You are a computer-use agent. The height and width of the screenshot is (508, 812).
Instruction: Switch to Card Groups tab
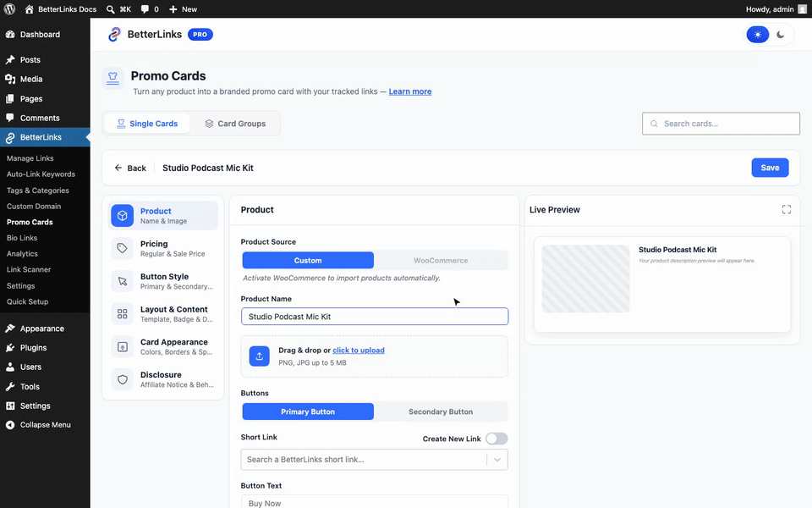[x=235, y=124]
